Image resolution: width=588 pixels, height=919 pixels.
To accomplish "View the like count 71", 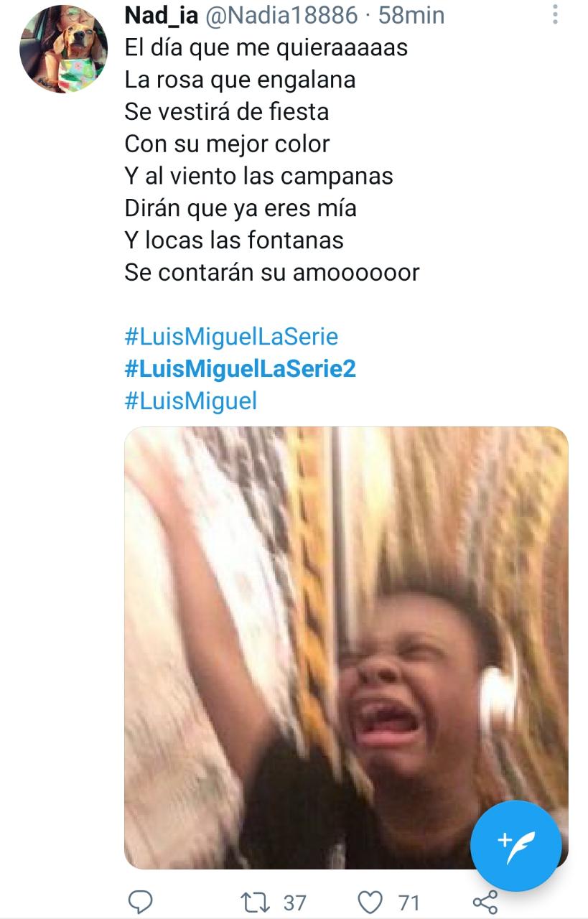I will tap(409, 902).
